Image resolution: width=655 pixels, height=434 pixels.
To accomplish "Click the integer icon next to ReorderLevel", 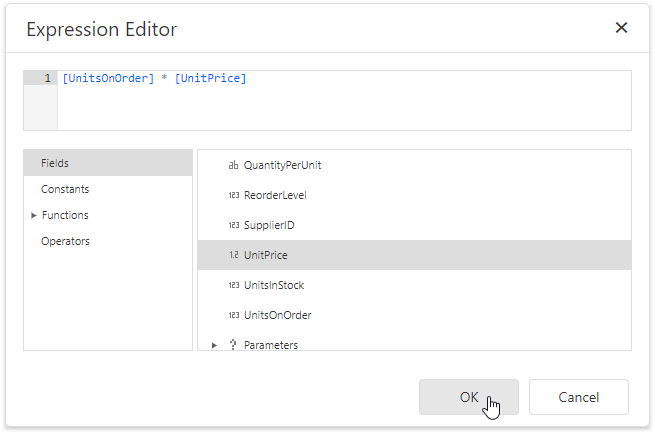I will point(233,195).
